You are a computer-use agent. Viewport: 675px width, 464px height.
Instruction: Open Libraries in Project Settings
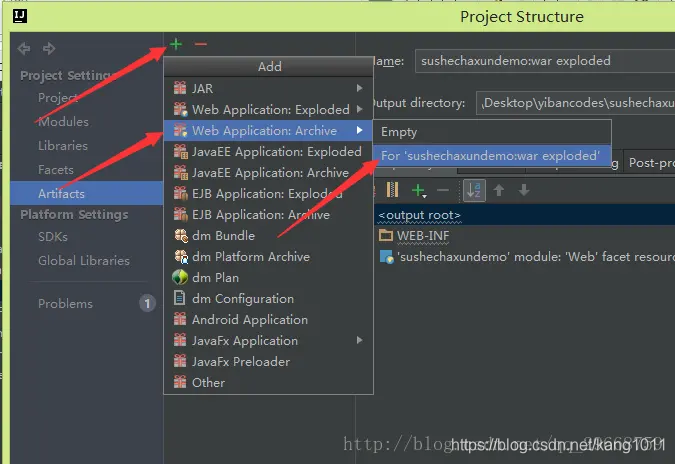pyautogui.click(x=63, y=146)
